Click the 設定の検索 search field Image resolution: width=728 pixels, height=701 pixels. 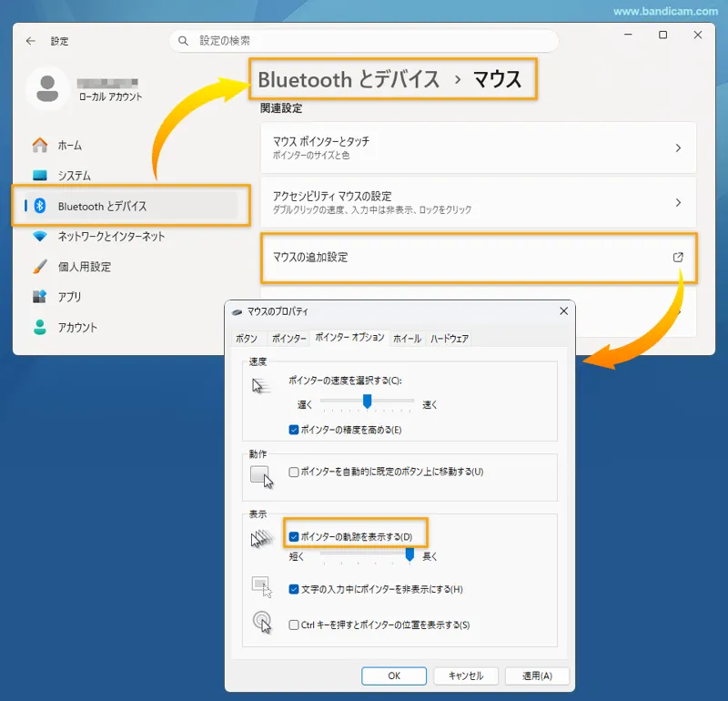tap(363, 41)
